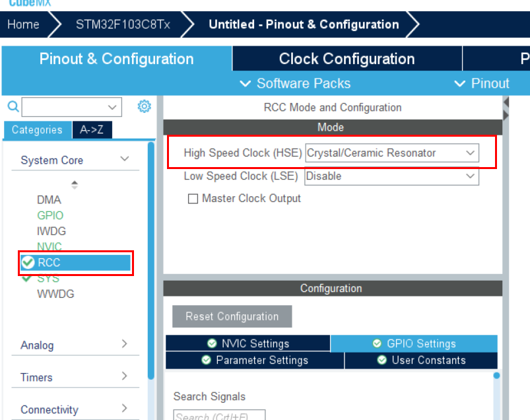
Task: Open the High Speed Clock (HSE) dropdown
Action: point(392,153)
